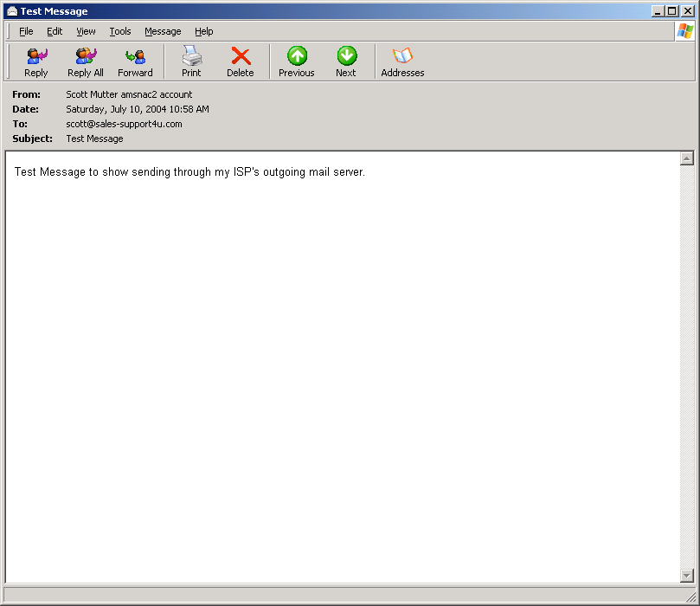The height and width of the screenshot is (606, 700).
Task: Click the Date: field label
Action: coord(25,109)
